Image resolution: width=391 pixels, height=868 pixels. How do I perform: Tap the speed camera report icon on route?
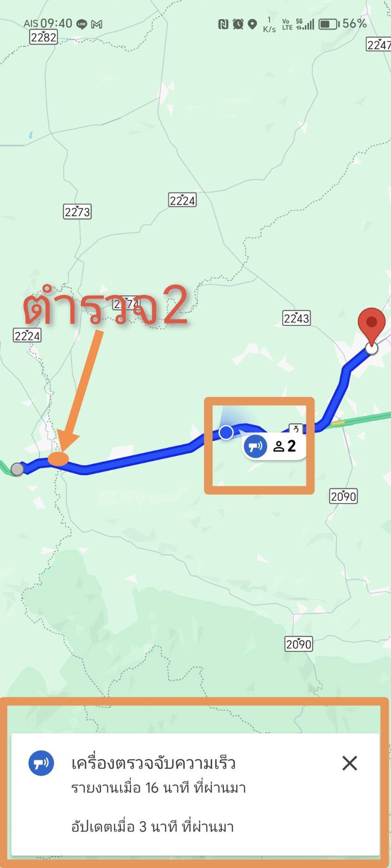255,446
